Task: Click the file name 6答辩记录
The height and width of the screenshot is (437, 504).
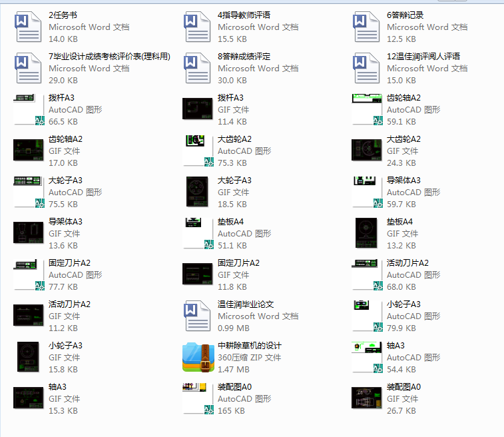Action: [405, 15]
